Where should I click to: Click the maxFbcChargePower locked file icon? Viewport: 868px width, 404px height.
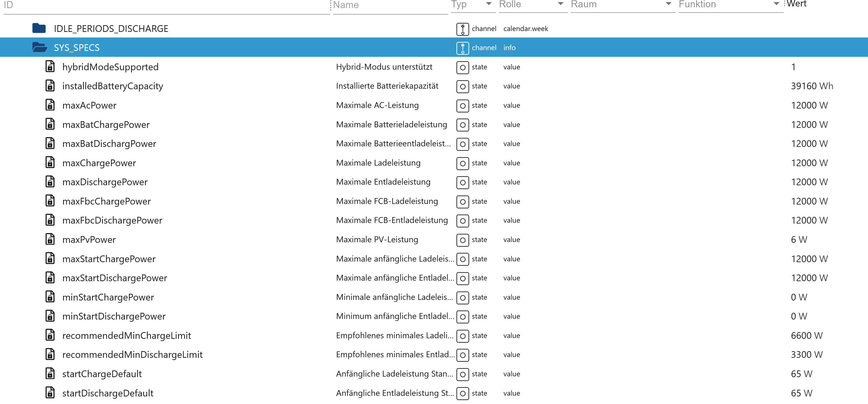pyautogui.click(x=50, y=201)
